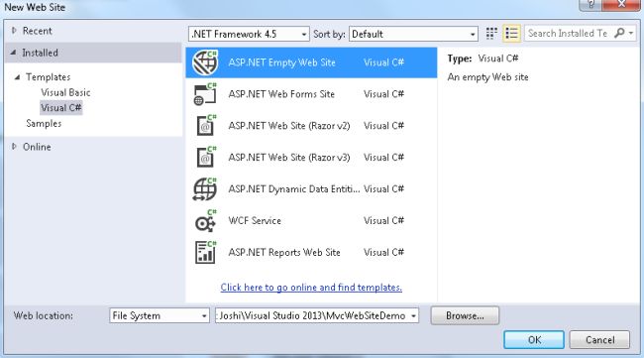Screen dimensions: 644x358
Task: Select the Reports Web Site chart icon
Action: (x=205, y=252)
